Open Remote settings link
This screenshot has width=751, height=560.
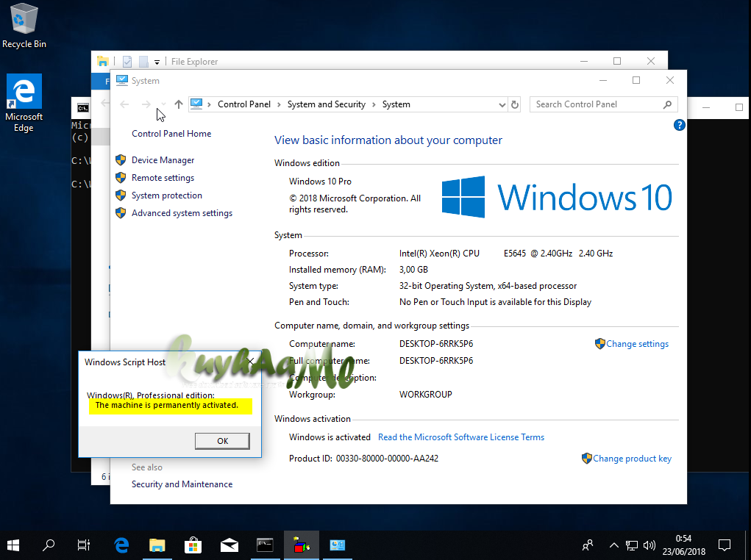pos(163,178)
